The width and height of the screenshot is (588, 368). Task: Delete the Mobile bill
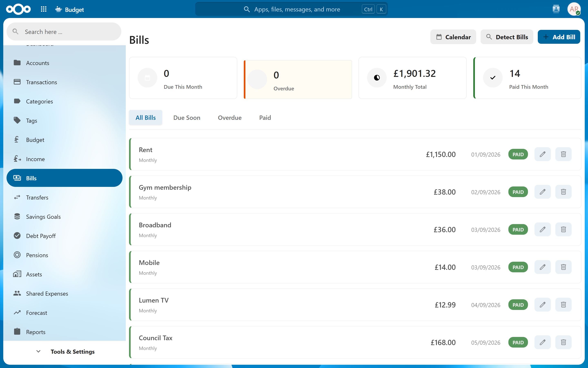point(563,267)
